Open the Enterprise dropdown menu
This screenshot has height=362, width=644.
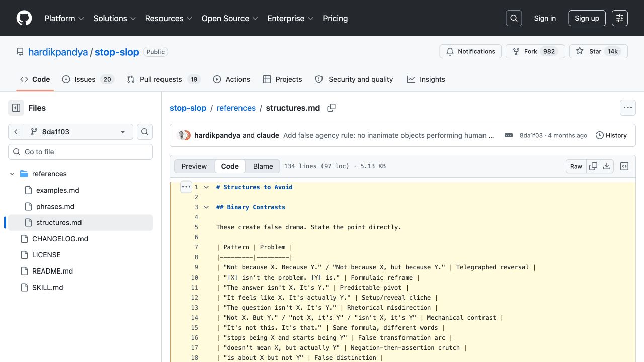(290, 18)
